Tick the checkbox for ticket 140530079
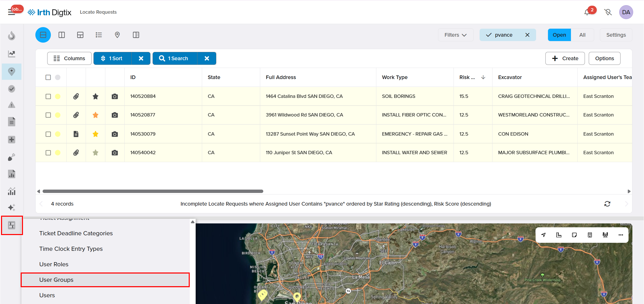The image size is (644, 304). (48, 134)
